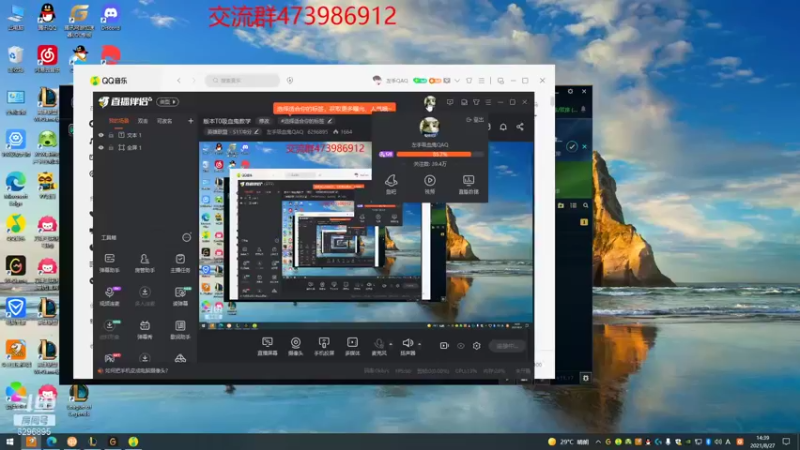
Task: Open the hamburger menu in 直播伴侣 title bar
Action: 488,102
